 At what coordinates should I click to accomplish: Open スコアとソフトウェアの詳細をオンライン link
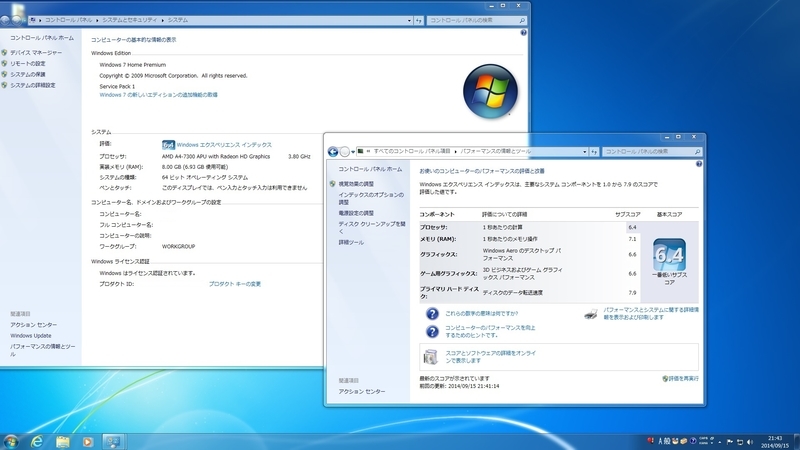point(490,357)
